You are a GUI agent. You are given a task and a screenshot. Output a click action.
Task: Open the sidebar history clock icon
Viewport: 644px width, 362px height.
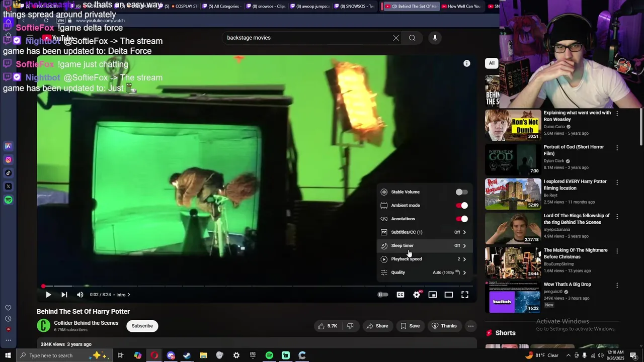[x=8, y=319]
